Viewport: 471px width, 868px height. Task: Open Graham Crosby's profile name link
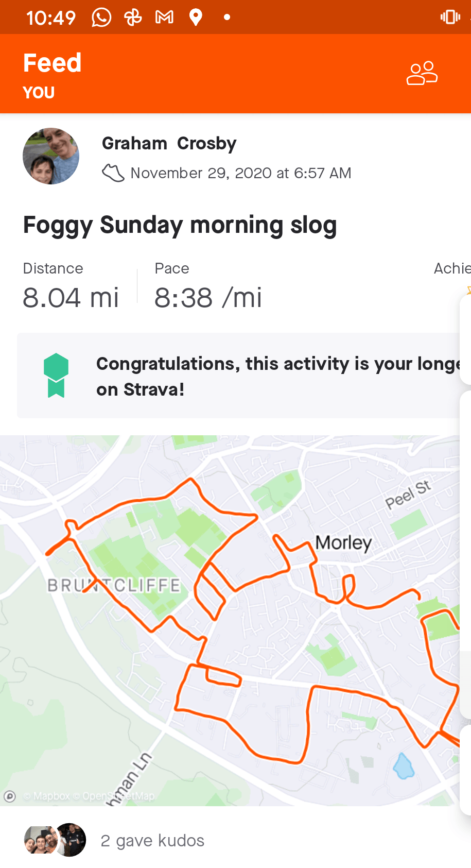click(169, 143)
